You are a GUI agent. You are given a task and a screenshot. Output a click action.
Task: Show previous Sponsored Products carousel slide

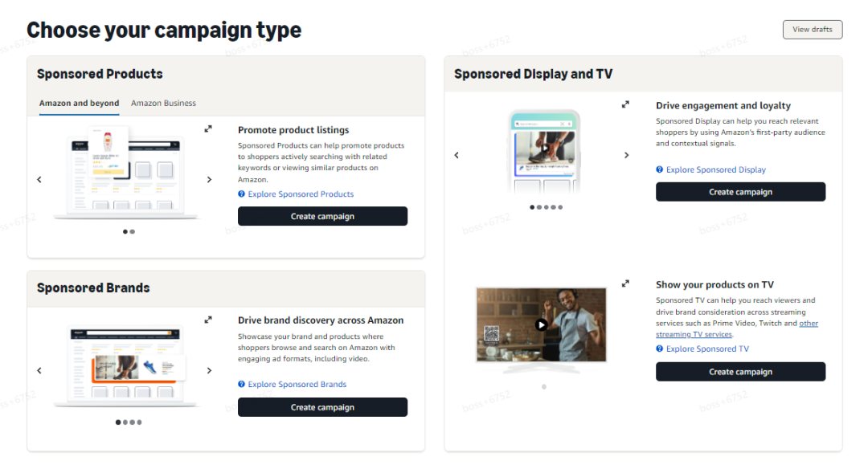tap(39, 180)
